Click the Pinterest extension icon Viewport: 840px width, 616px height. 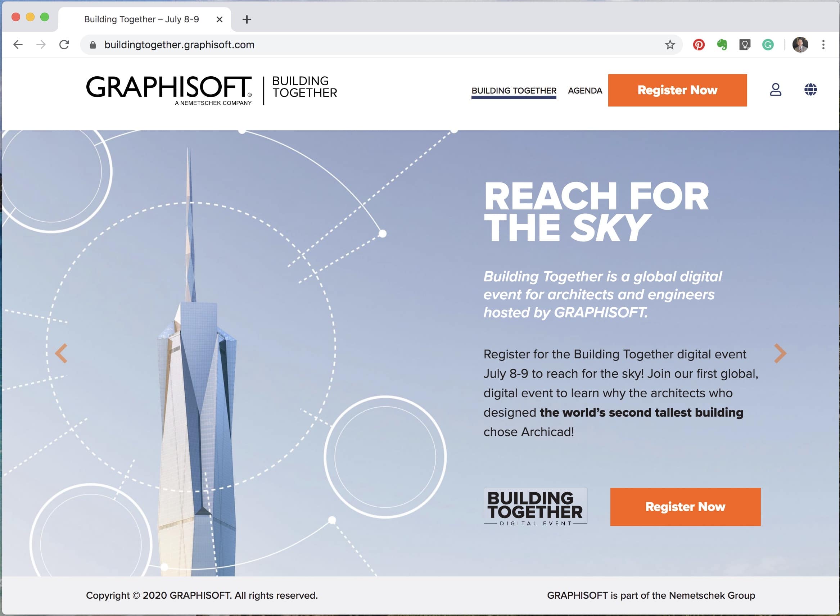click(698, 45)
